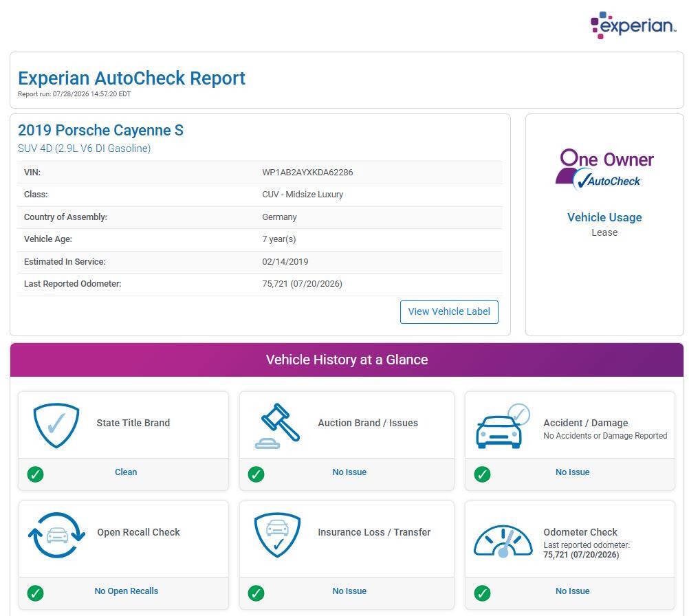This screenshot has height=616, width=689.
Task: Click the Open Recall Check label
Action: click(x=138, y=532)
